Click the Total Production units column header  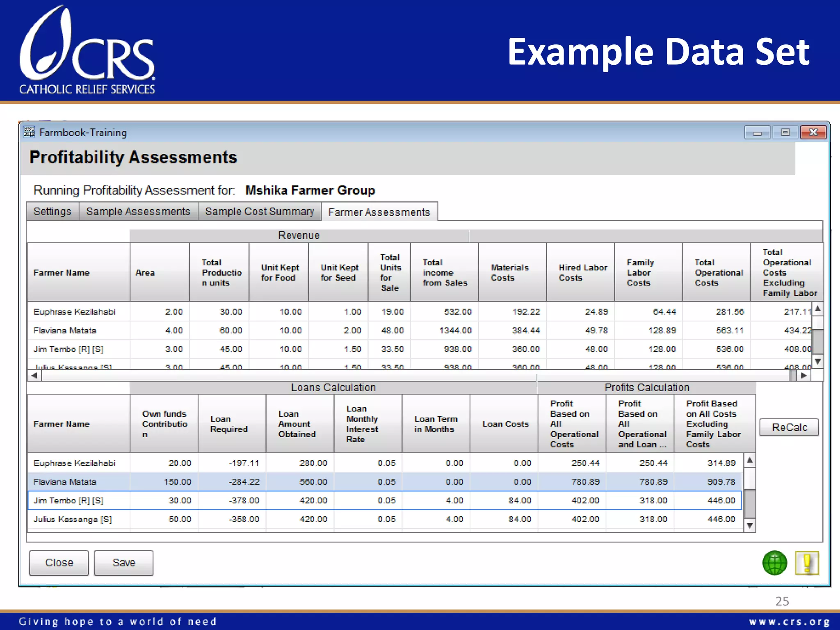coord(219,272)
